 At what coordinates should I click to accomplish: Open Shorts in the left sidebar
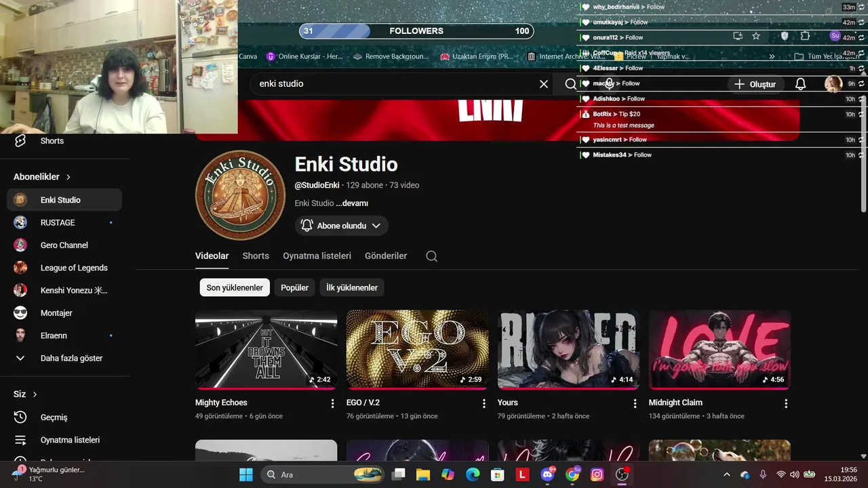pyautogui.click(x=52, y=141)
